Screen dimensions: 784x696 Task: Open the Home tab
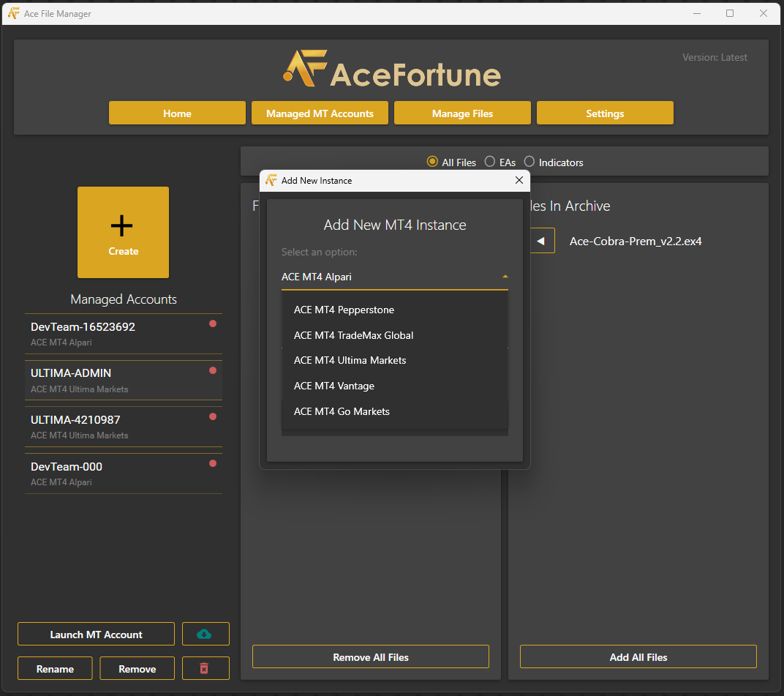pyautogui.click(x=177, y=113)
